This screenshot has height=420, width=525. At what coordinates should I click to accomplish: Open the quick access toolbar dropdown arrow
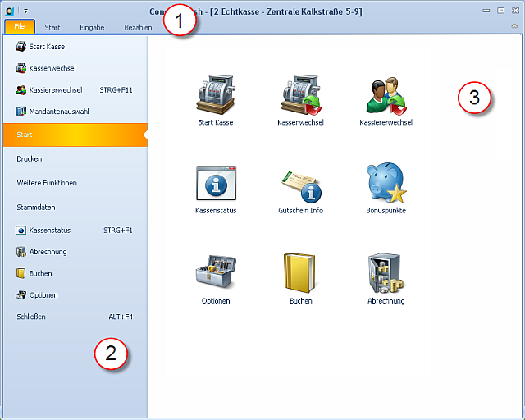(25, 11)
